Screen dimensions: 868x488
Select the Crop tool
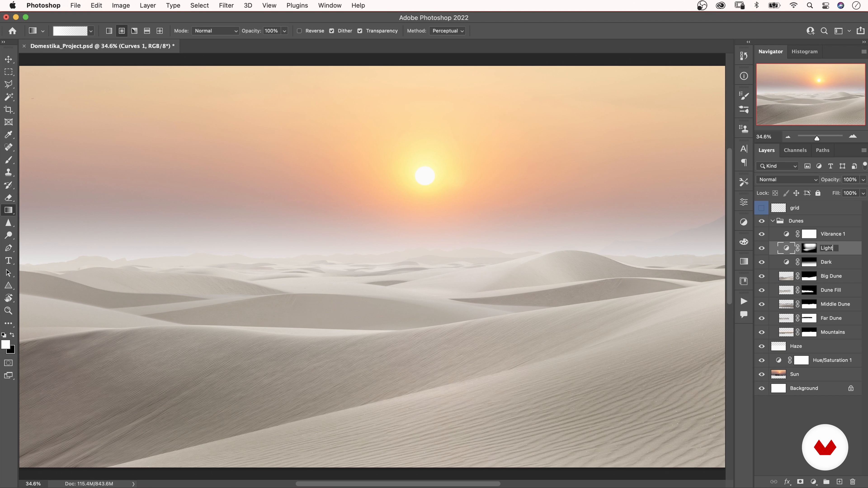(8, 109)
